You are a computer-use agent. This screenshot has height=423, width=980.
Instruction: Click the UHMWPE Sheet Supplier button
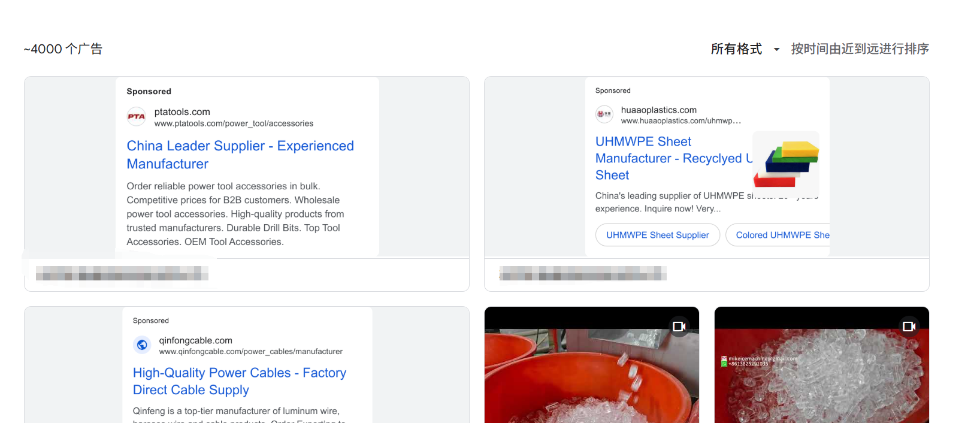click(x=658, y=235)
